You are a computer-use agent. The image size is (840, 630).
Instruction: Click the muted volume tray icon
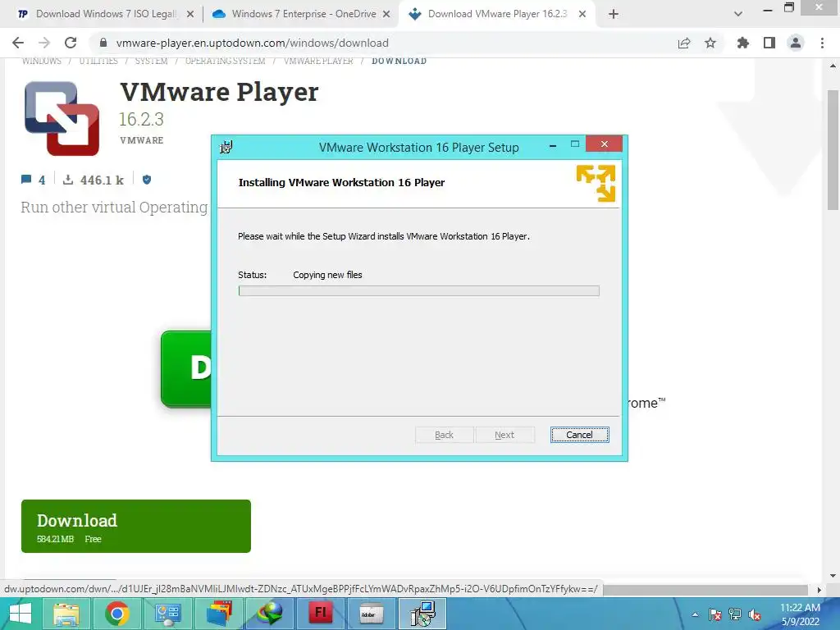click(x=755, y=614)
